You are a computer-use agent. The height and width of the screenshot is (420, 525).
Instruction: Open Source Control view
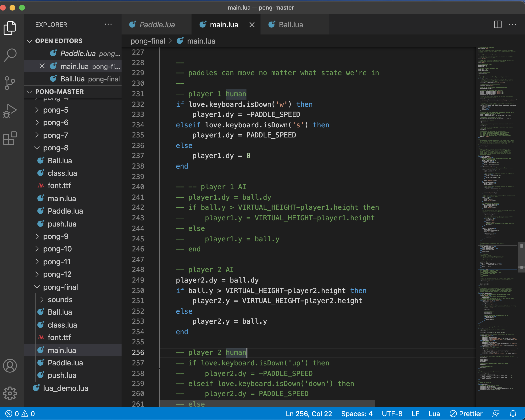pos(10,83)
